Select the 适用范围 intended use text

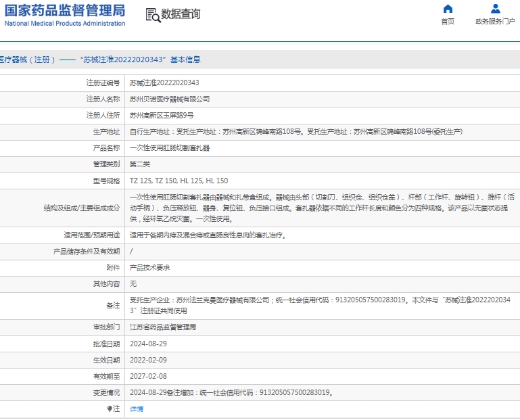pos(208,235)
